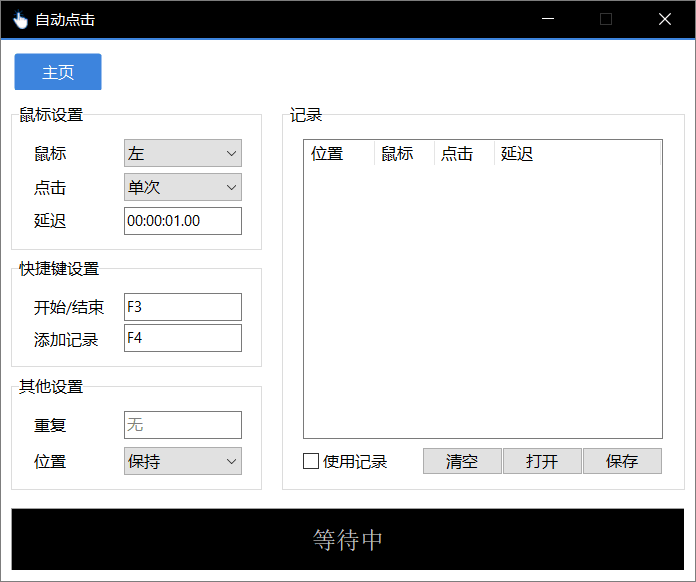The width and height of the screenshot is (696, 582).
Task: Click the 等待中 black status bar
Action: click(x=347, y=540)
